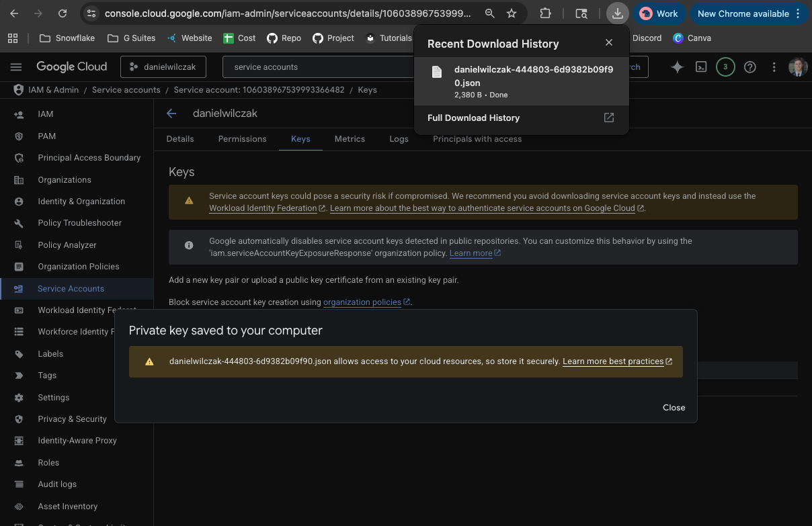Click the back arrow beside danielwilczak
The image size is (812, 526).
(x=171, y=114)
